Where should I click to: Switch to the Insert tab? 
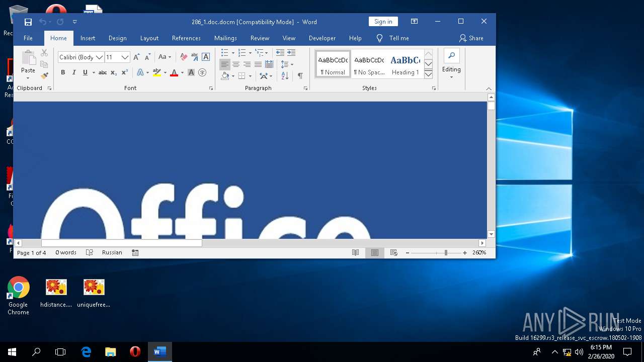(88, 38)
